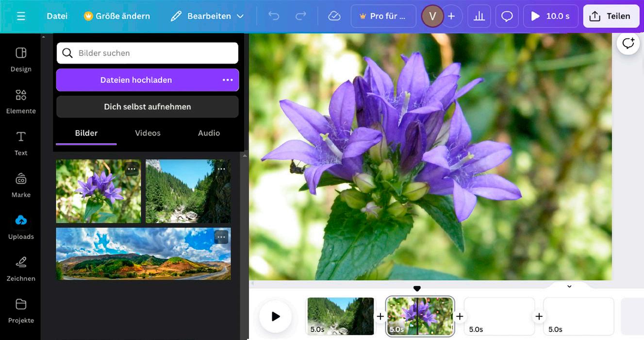Click the search magnifier icon
Screen dimensions: 644x340
[67, 53]
